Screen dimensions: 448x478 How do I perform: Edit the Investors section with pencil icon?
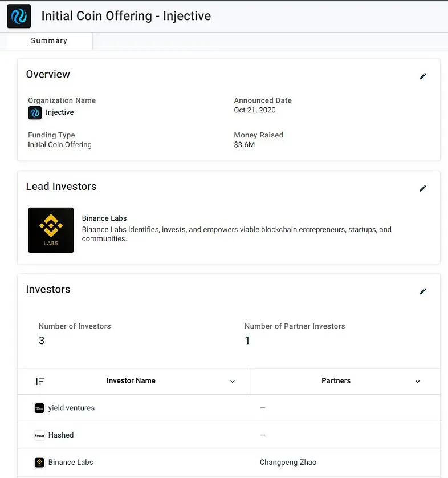423,291
